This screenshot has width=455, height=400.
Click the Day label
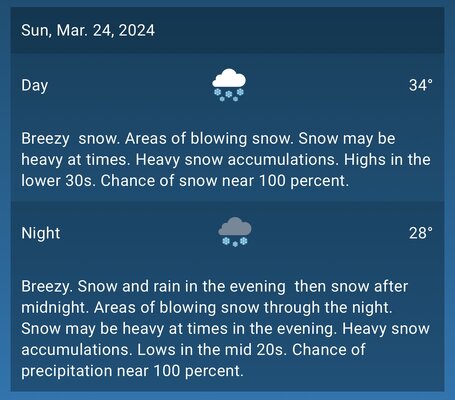click(35, 85)
